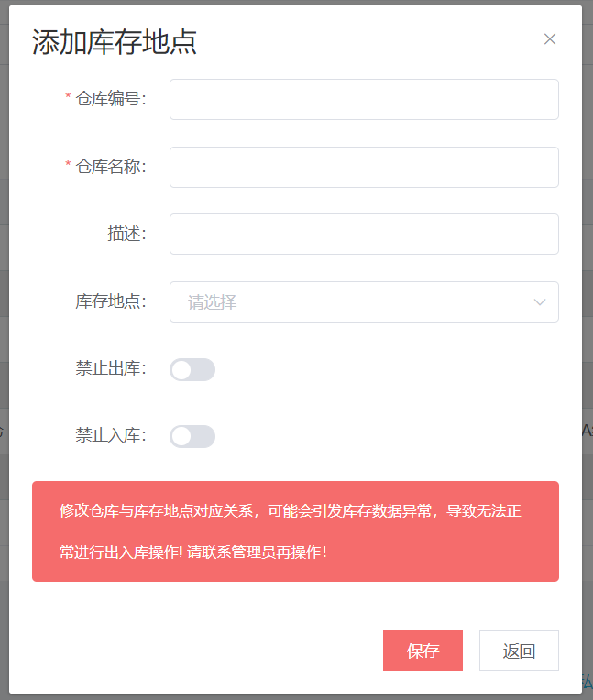Close the 添加库存地点 dialog with X
The height and width of the screenshot is (700, 593).
click(x=550, y=39)
